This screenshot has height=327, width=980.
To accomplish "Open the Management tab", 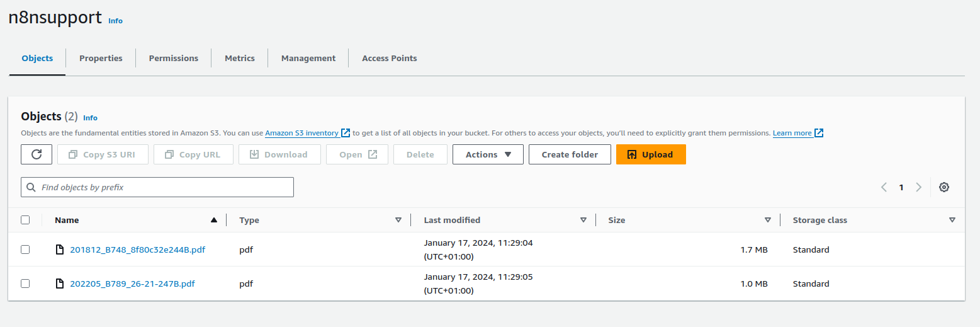I will [x=308, y=58].
